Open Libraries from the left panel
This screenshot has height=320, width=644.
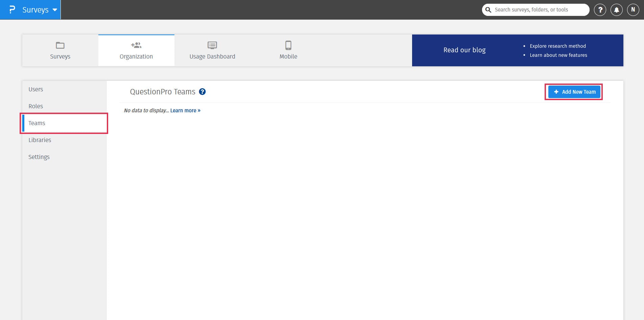coord(40,140)
